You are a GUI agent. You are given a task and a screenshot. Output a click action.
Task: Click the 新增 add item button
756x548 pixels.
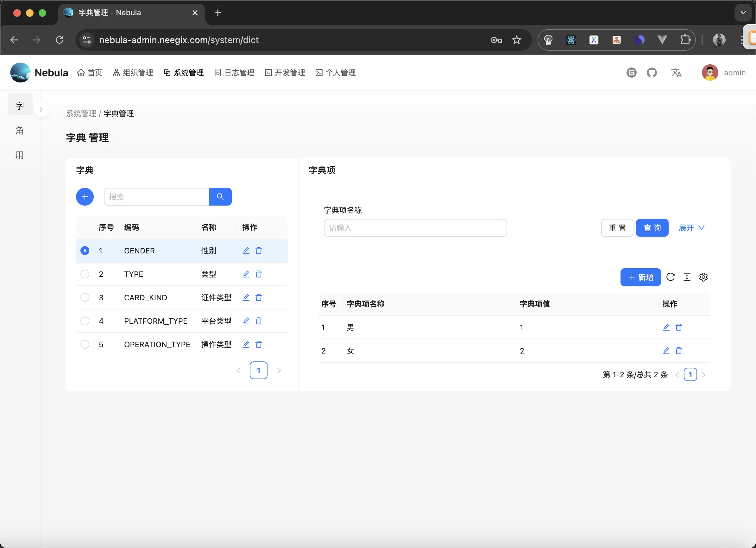pyautogui.click(x=640, y=277)
